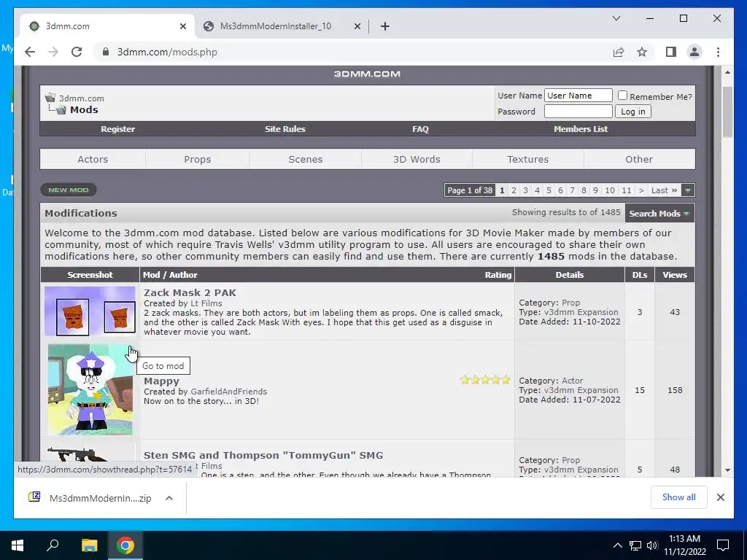Click the address bar URL
747x560 pixels.
(x=167, y=52)
